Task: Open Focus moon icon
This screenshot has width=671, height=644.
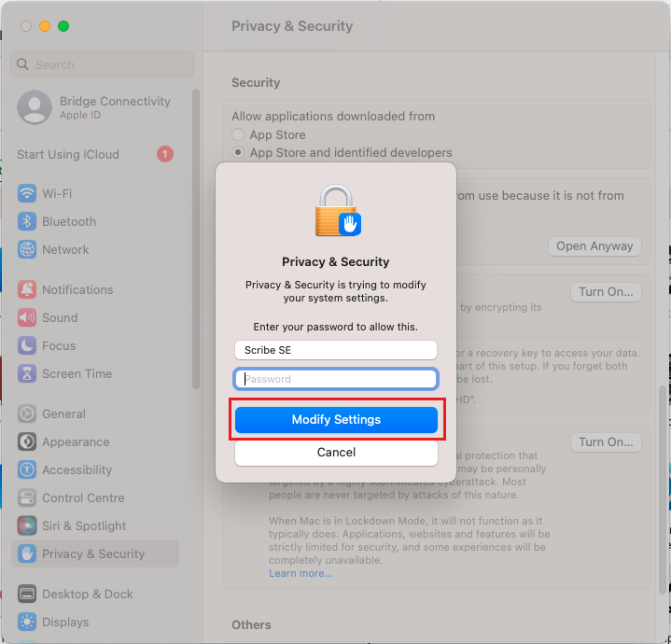Action: coord(27,346)
